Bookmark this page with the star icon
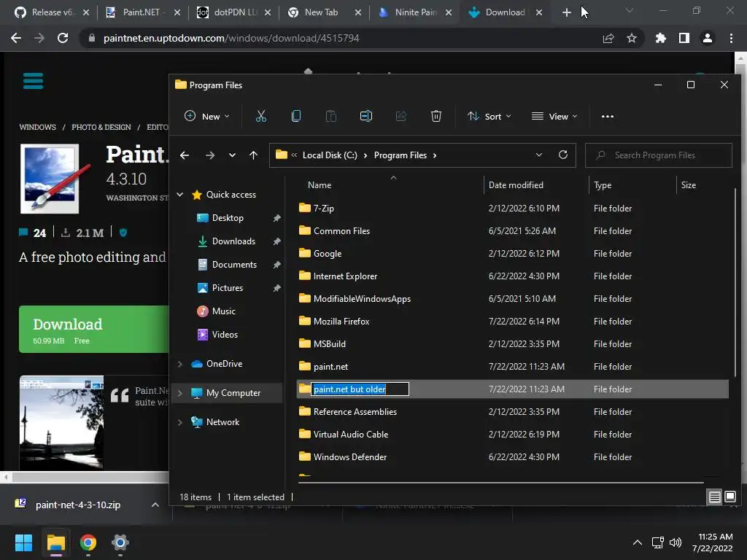The image size is (747, 560). pyautogui.click(x=632, y=38)
